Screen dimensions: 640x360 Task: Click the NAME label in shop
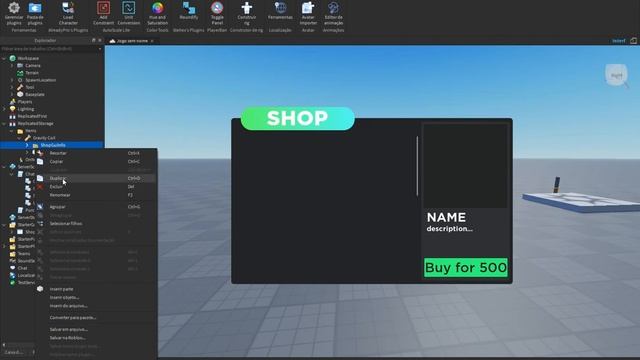pyautogui.click(x=446, y=217)
